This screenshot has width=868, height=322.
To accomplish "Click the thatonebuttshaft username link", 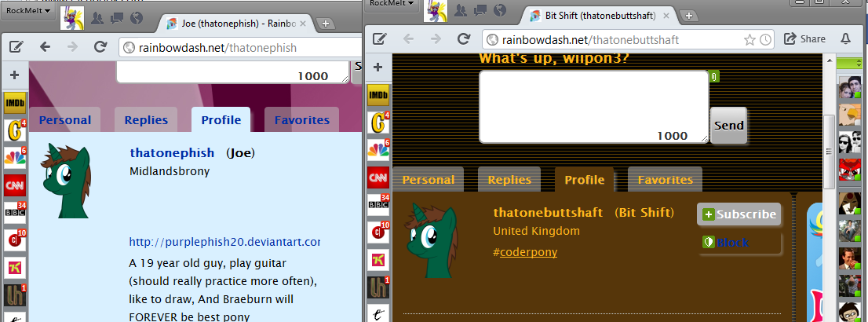I will pos(548,212).
